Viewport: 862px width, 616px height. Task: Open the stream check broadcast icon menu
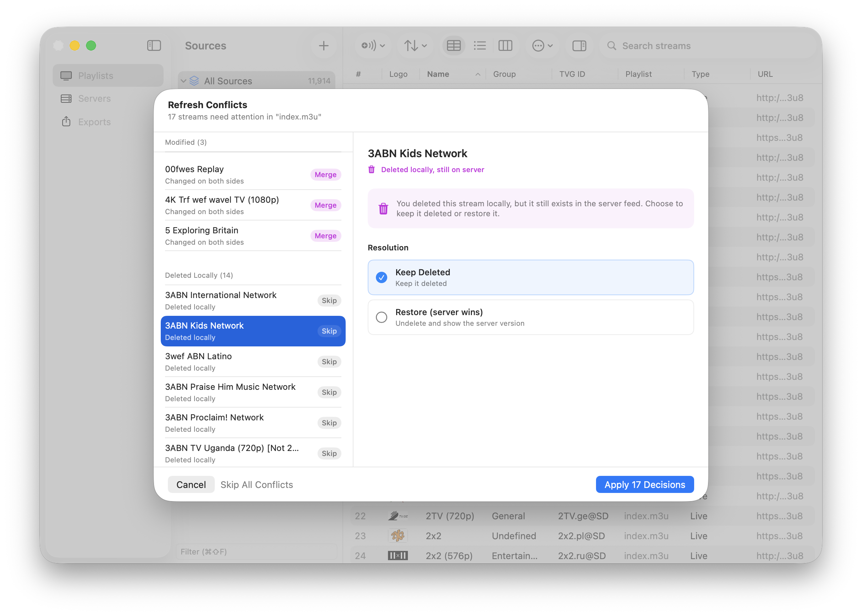(x=373, y=46)
